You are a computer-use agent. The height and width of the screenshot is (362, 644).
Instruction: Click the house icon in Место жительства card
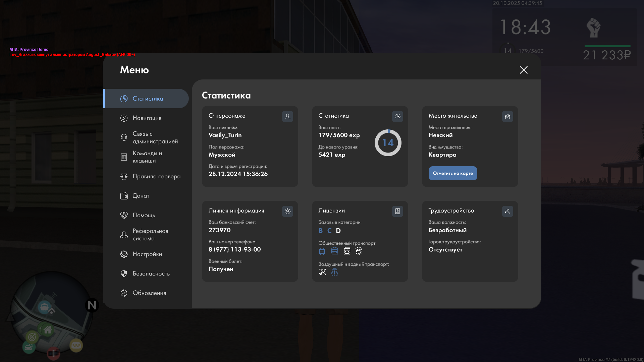point(507,117)
